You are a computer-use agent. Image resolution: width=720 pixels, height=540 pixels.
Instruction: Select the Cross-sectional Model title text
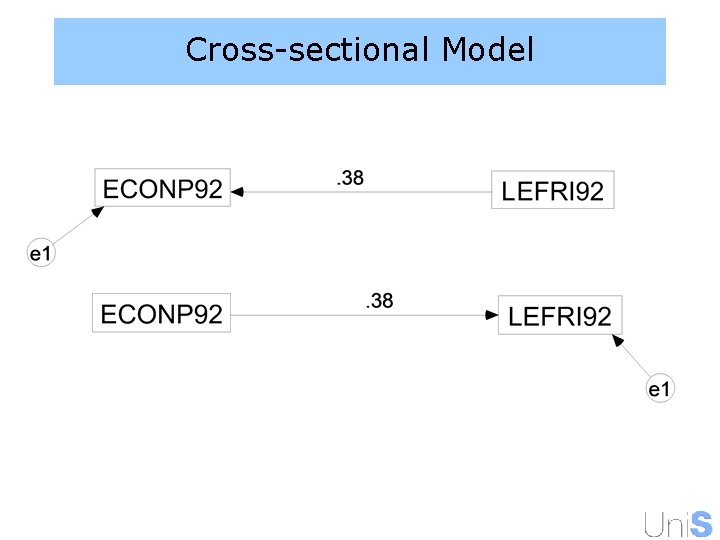pyautogui.click(x=359, y=49)
